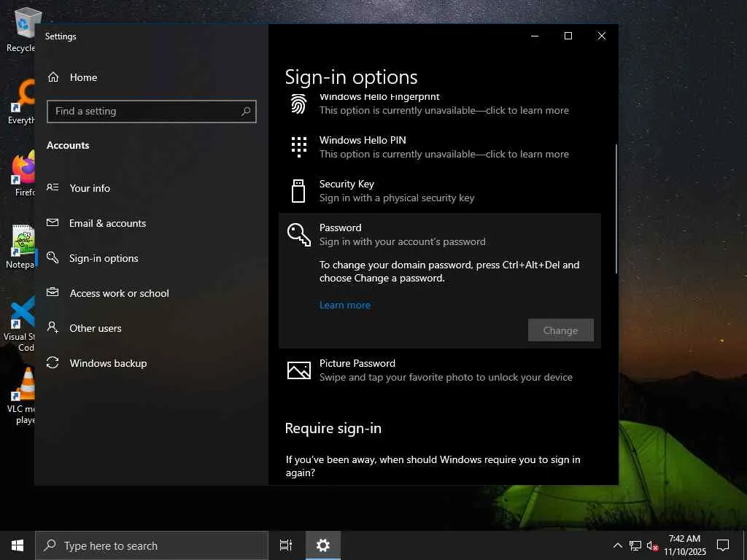This screenshot has height=560, width=747.
Task: Click the taskbar search box
Action: point(152,545)
